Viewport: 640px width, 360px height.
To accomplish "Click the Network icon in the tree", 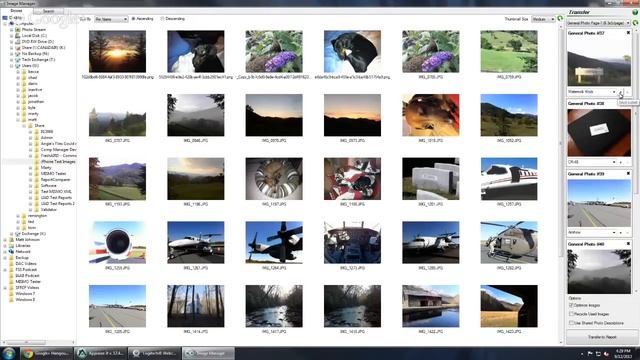I will [11, 252].
